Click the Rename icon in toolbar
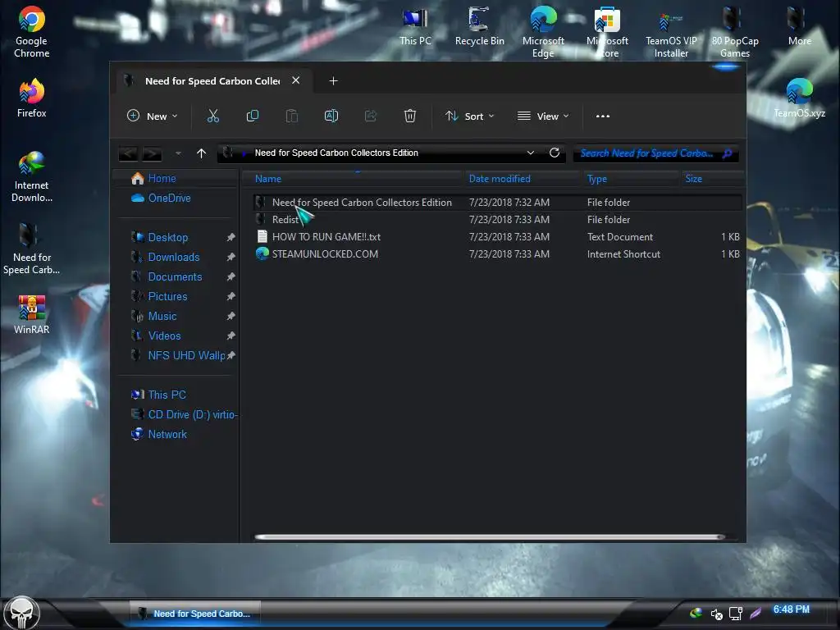The width and height of the screenshot is (840, 630). tap(331, 116)
